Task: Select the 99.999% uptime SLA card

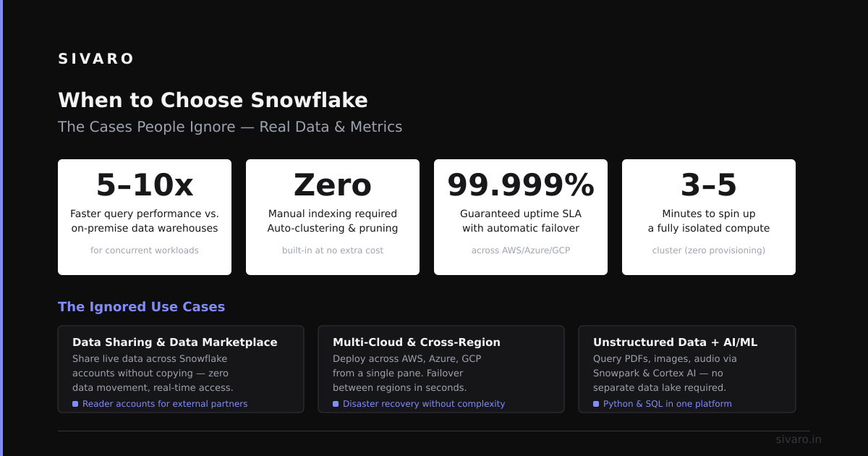Action: click(x=521, y=217)
